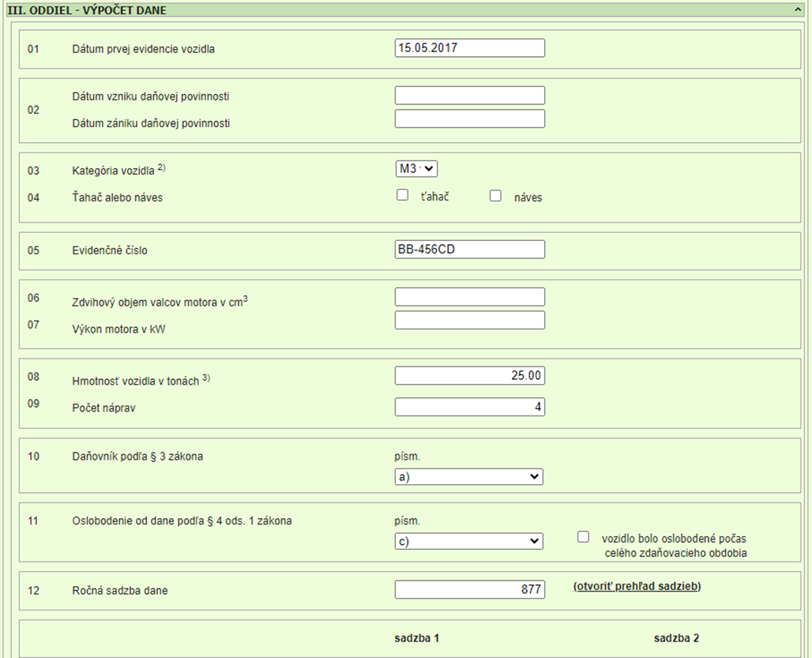Open the Daňovník podľa § 3 písm. dropdown

coord(468,477)
